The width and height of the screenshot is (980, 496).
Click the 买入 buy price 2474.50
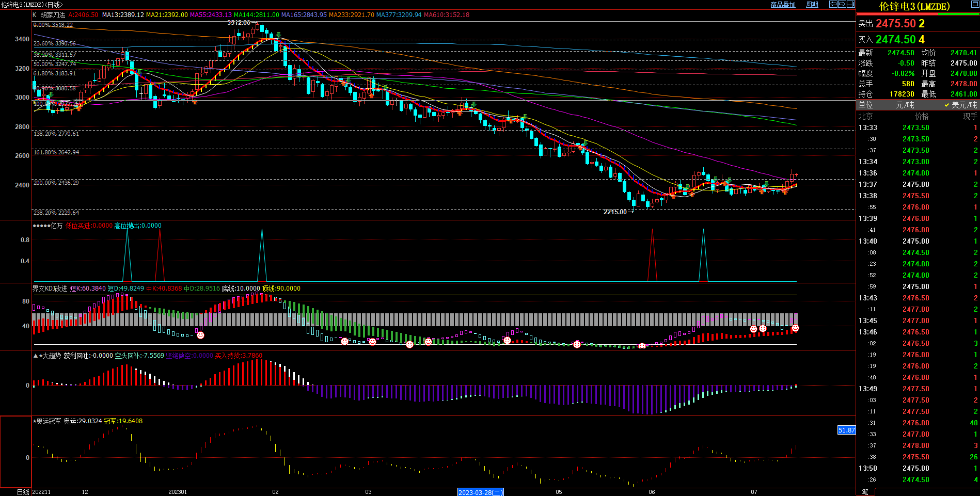click(896, 40)
